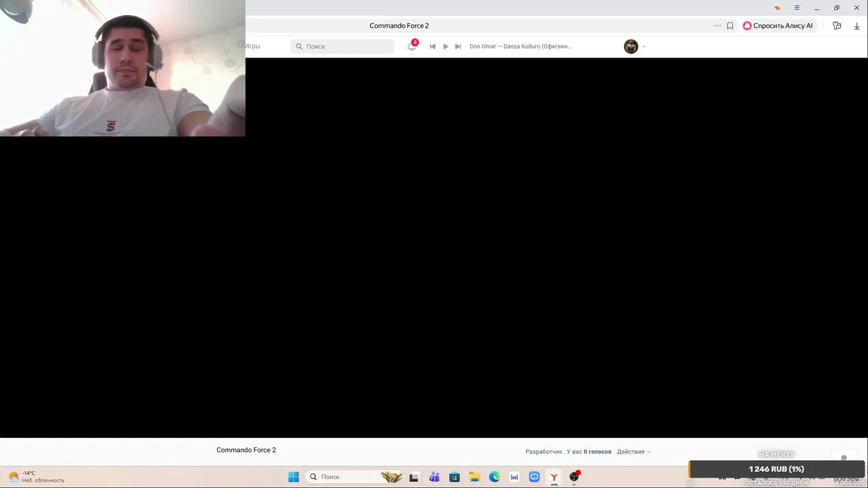Open the Windows Start menu
Image resolution: width=868 pixels, height=488 pixels.
[294, 476]
